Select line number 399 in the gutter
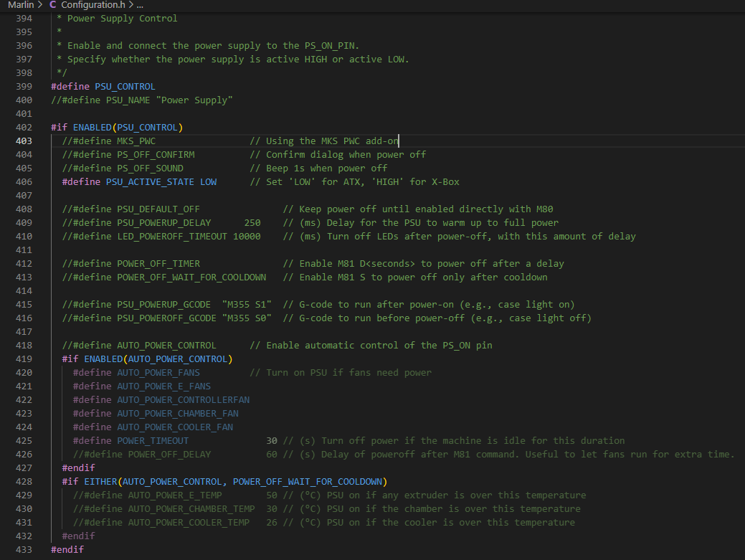 click(x=24, y=87)
